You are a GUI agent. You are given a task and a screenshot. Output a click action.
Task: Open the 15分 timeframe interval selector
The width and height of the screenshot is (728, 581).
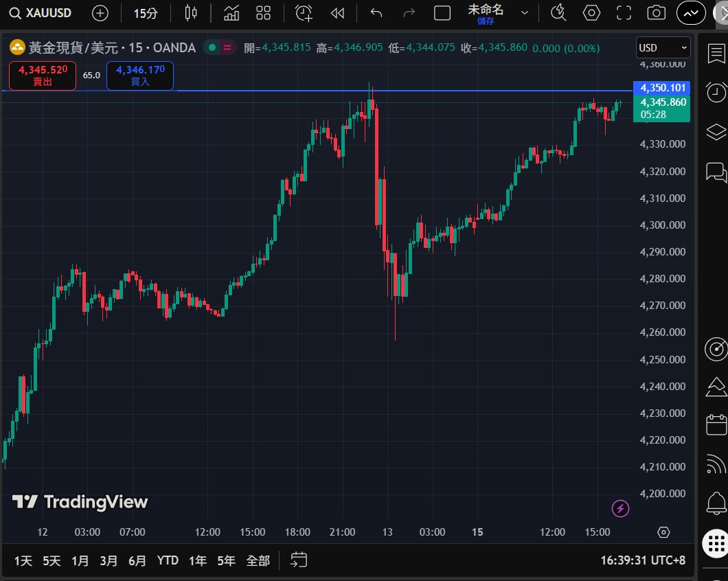coord(145,13)
